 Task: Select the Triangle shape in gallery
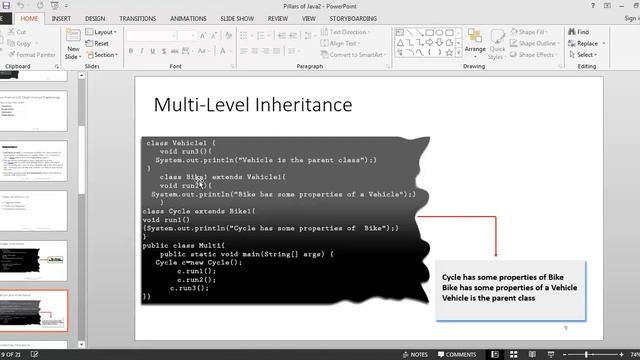pyautogui.click(x=400, y=42)
